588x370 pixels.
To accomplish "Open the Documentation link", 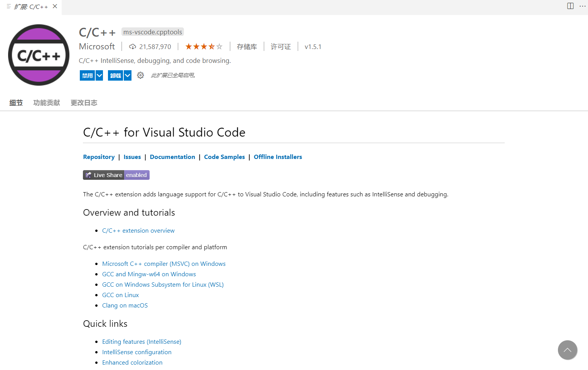I will tap(172, 157).
